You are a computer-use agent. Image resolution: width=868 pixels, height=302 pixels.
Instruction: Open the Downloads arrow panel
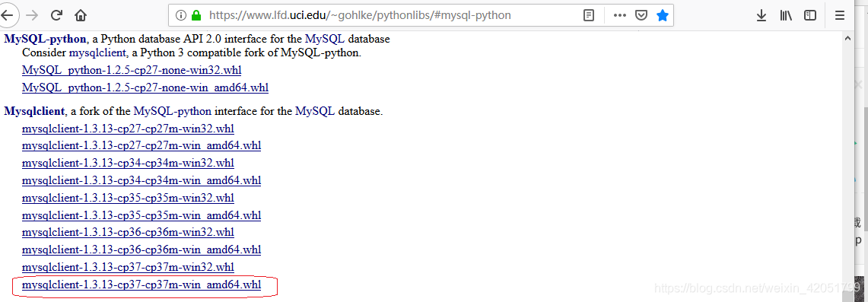[761, 15]
